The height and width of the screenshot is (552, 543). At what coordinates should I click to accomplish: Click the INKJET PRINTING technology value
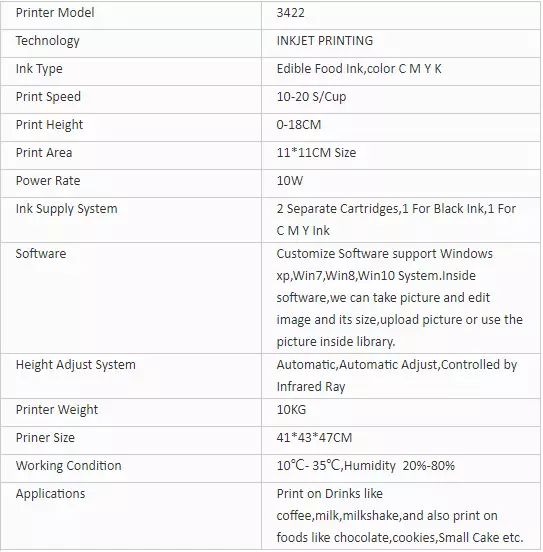coord(325,41)
